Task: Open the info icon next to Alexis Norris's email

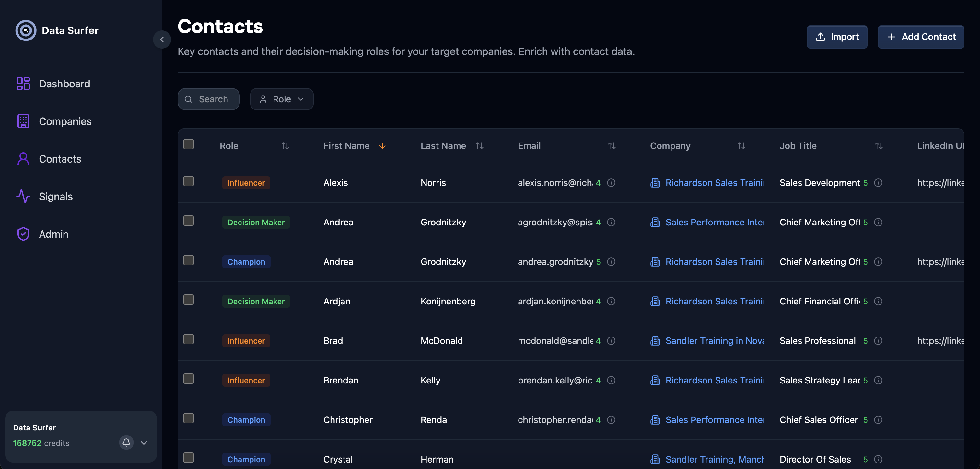Action: [611, 183]
